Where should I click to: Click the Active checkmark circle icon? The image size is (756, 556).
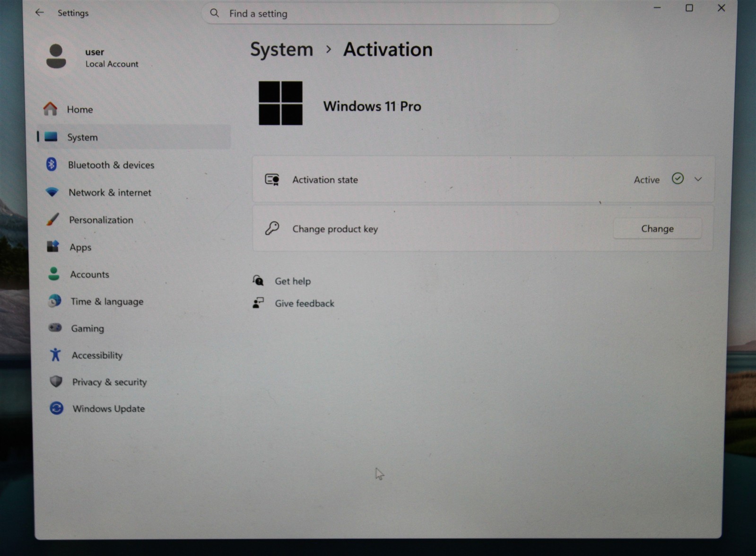coord(678,178)
